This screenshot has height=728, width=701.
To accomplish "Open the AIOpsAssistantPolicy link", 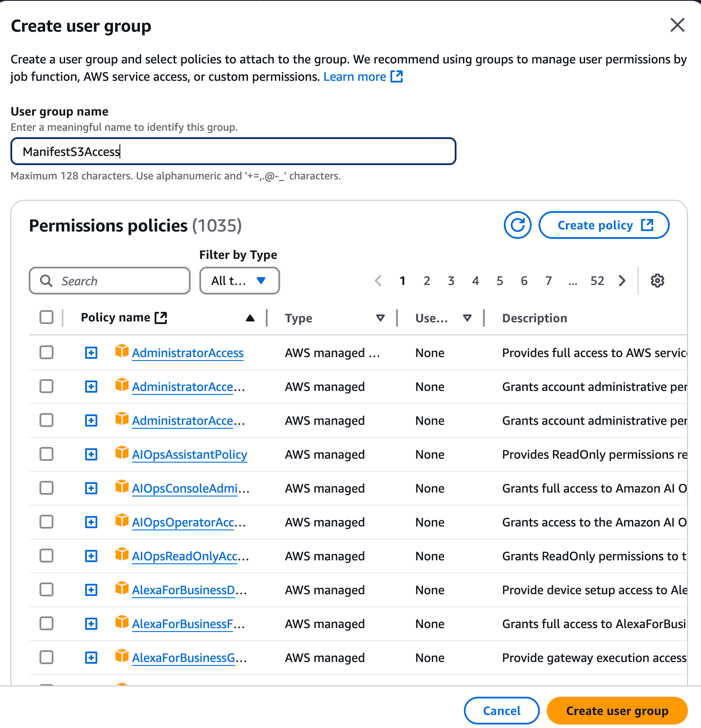I will point(189,454).
